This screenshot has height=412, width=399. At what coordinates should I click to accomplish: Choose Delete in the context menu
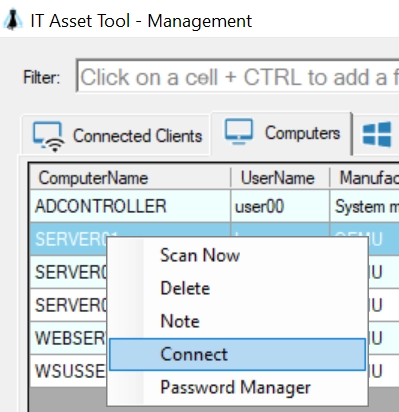(237, 288)
